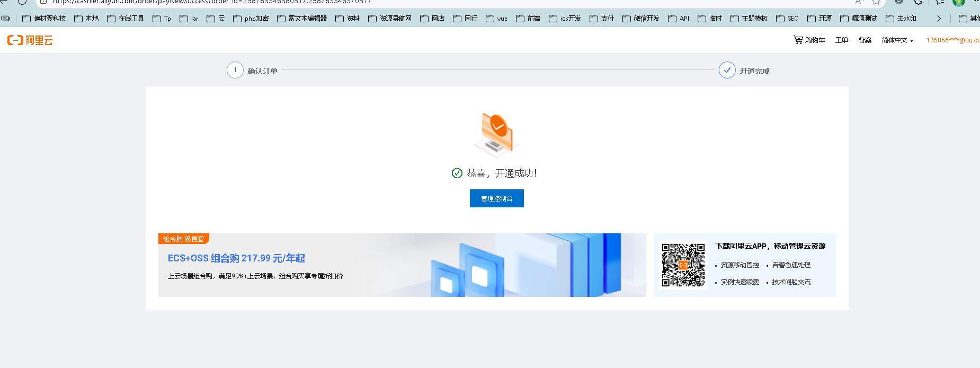This screenshot has width=980, height=368.
Task: Click the green success check icon
Action: (457, 173)
